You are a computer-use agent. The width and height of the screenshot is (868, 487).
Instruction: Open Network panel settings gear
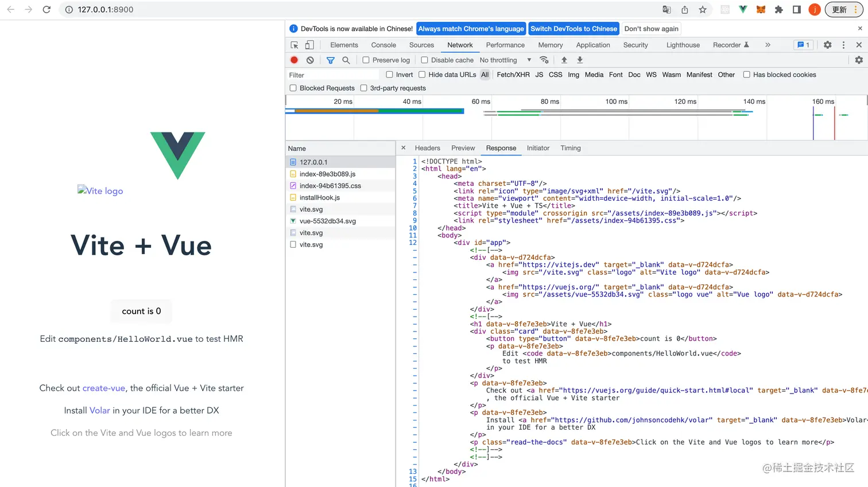click(x=859, y=60)
